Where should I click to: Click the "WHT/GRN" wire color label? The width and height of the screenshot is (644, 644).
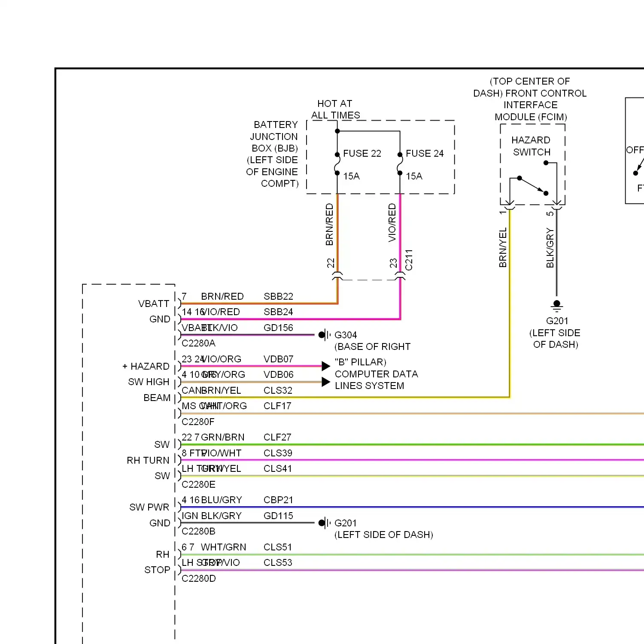tap(223, 547)
